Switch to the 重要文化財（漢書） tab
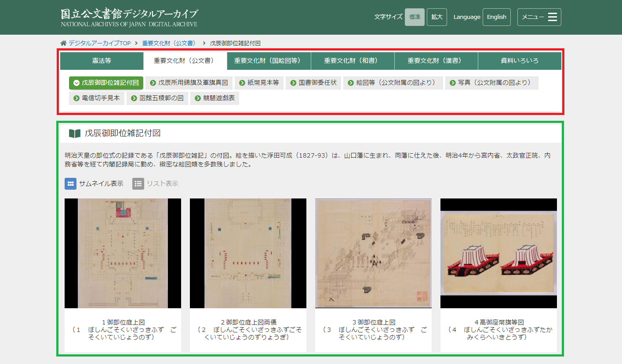The image size is (622, 364). (436, 61)
